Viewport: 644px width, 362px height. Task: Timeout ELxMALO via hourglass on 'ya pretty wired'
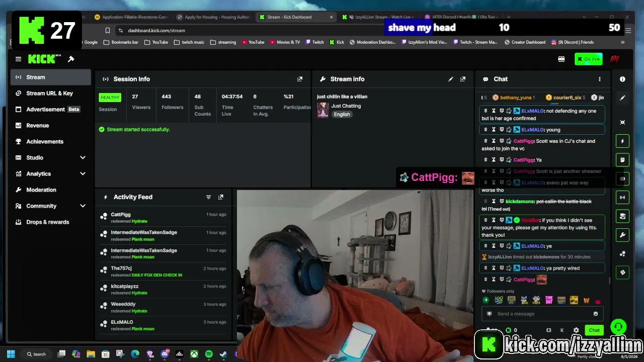[494, 268]
